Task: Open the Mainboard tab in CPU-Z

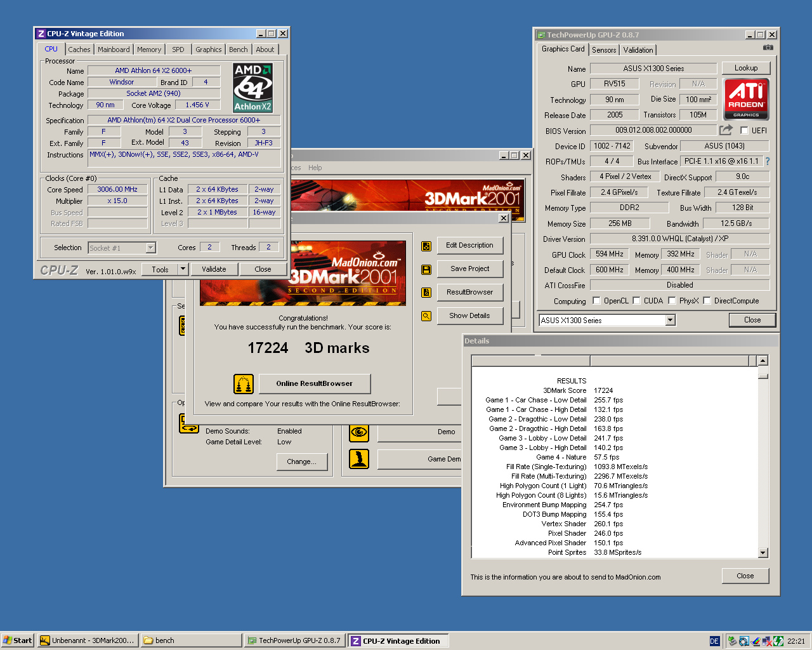Action: (114, 50)
